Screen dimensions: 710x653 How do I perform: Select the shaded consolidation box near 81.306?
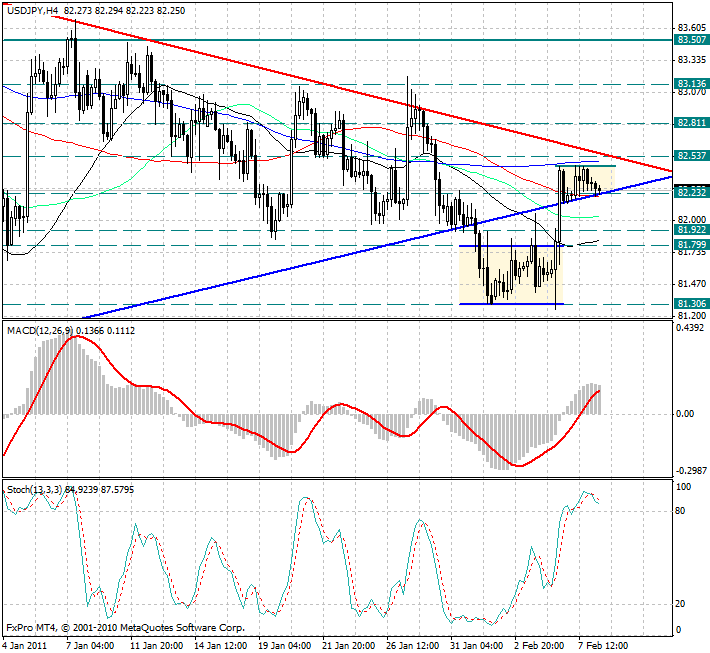click(x=510, y=275)
